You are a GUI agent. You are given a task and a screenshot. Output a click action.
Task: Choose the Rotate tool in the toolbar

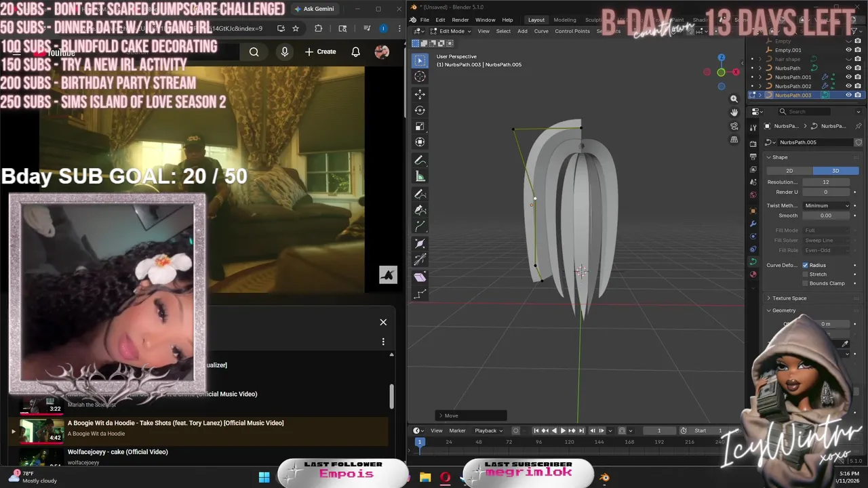coord(420,110)
